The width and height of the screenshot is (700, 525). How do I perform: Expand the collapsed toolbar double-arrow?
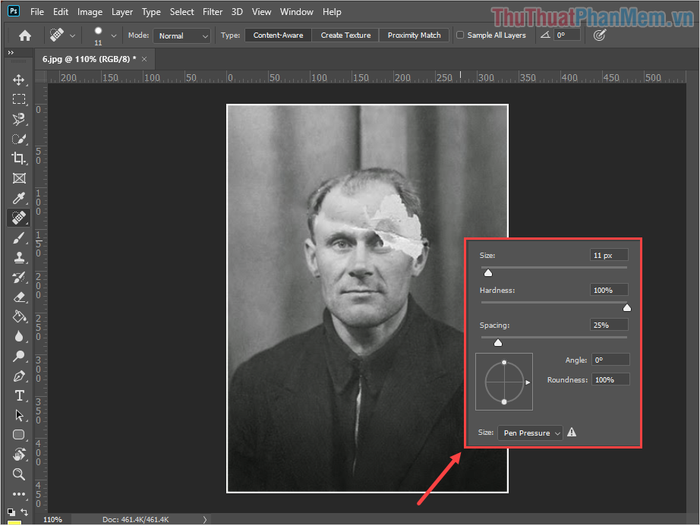pos(11,53)
